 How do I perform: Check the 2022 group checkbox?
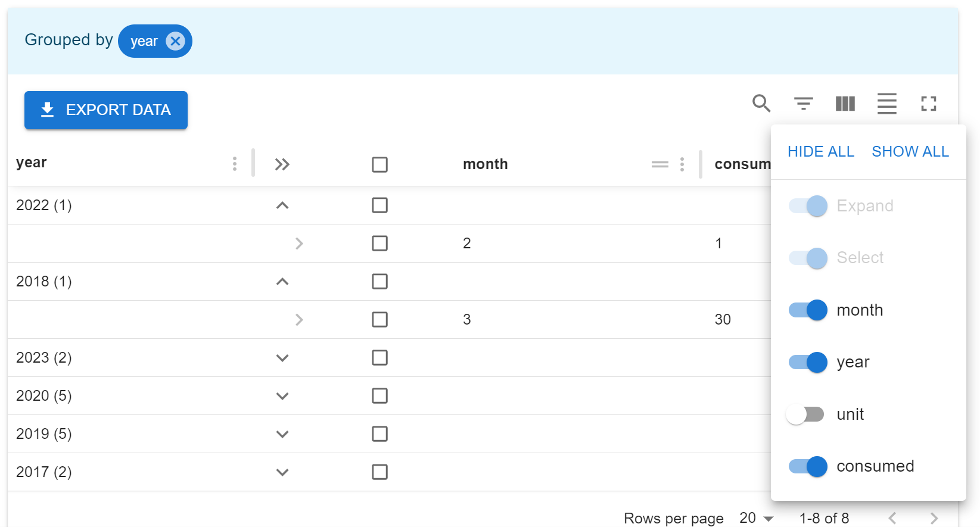pos(379,205)
